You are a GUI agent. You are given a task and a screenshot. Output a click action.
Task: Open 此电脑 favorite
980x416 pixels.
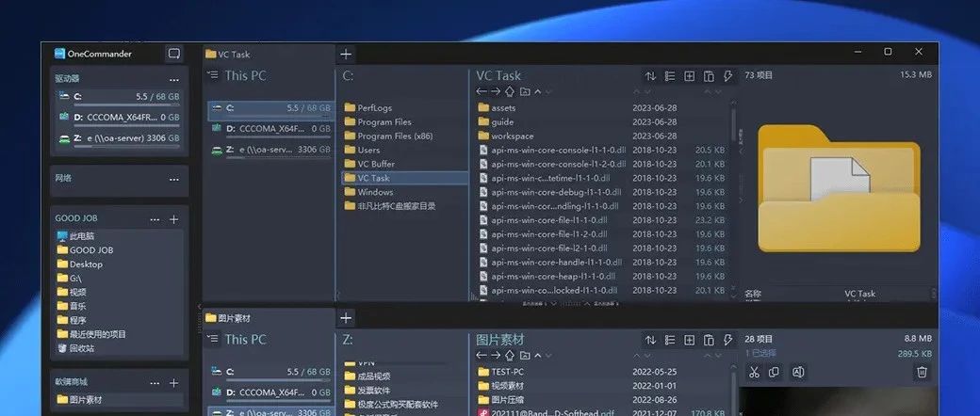(x=75, y=236)
